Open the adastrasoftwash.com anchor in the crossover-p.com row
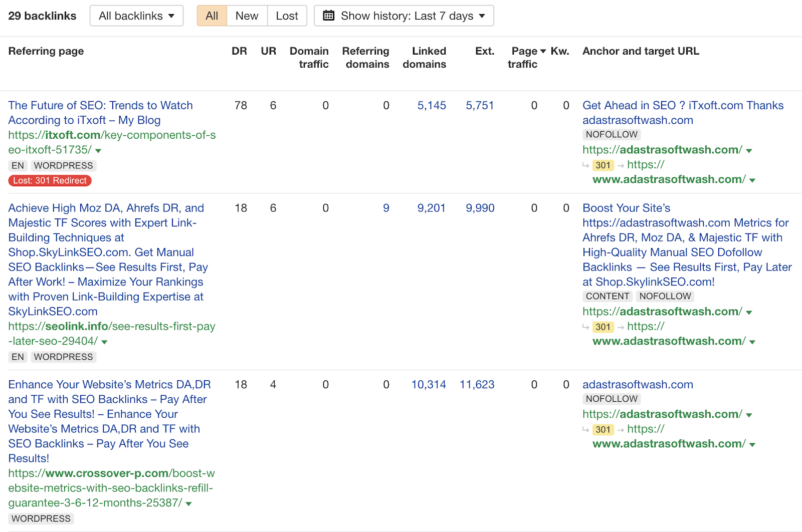The image size is (802, 532). (x=638, y=384)
